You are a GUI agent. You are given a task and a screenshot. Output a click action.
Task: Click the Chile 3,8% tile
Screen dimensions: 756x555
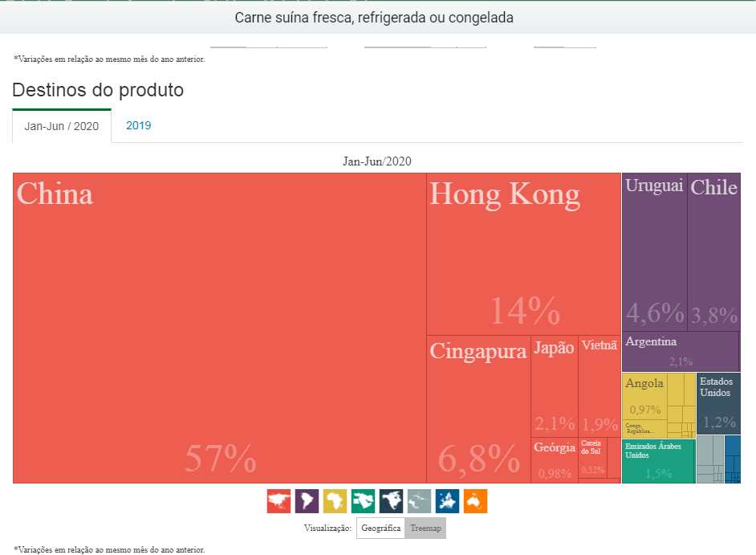[713, 251]
